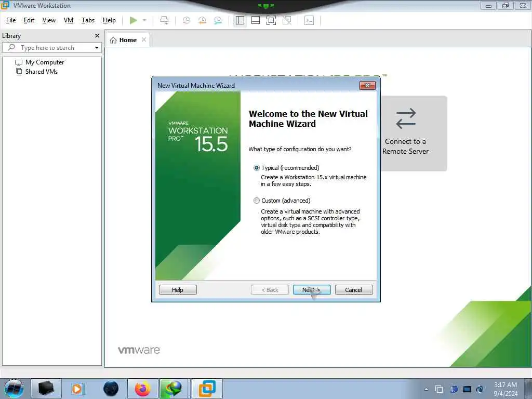Click the black box taskbar icon

pos(46,389)
